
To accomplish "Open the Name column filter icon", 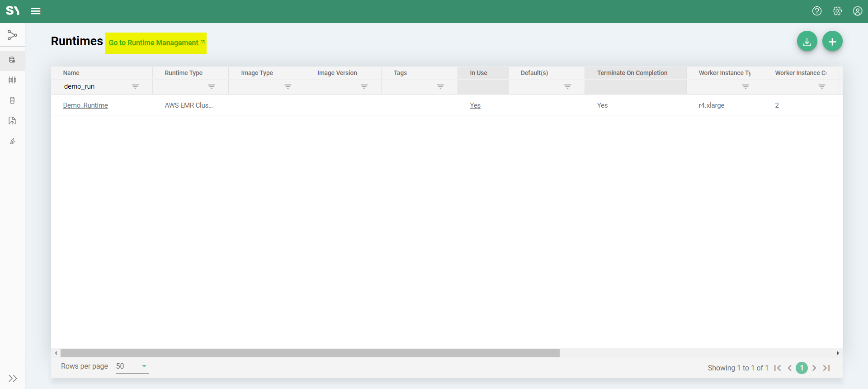I will click(x=135, y=87).
